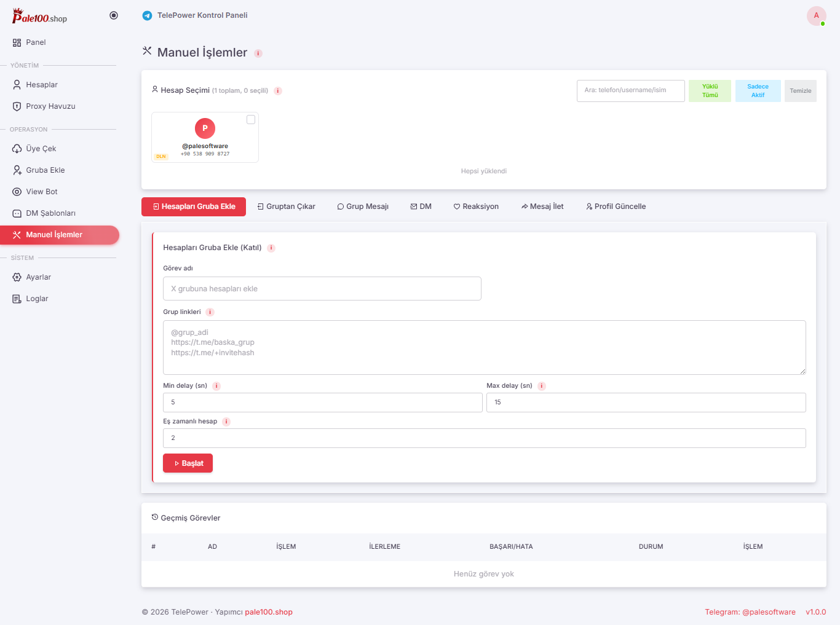This screenshot has height=625, width=840.
Task: Switch to the Reaksiyon tab
Action: click(x=476, y=206)
